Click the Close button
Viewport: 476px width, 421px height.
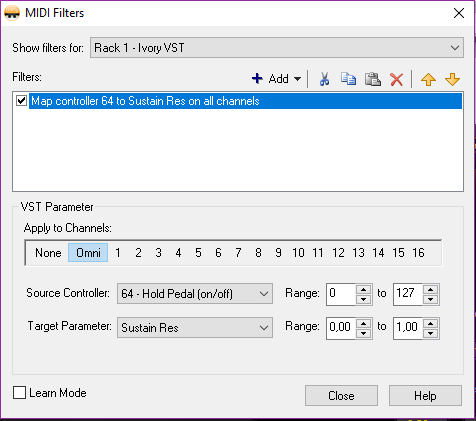[341, 396]
